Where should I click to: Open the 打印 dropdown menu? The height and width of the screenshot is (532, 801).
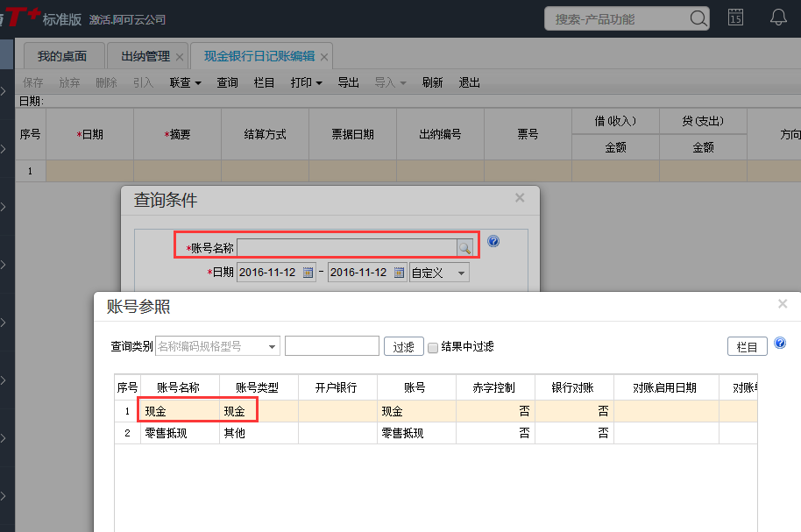click(307, 83)
